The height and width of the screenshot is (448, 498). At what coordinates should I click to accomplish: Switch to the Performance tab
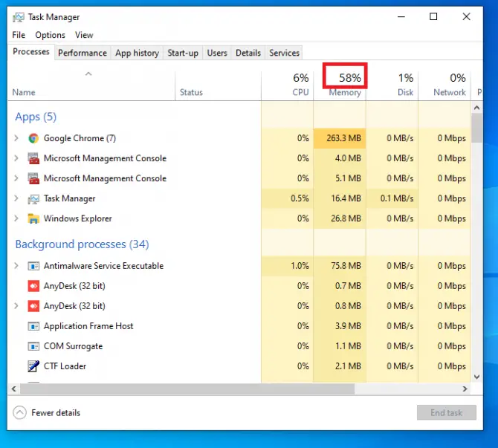pos(82,53)
